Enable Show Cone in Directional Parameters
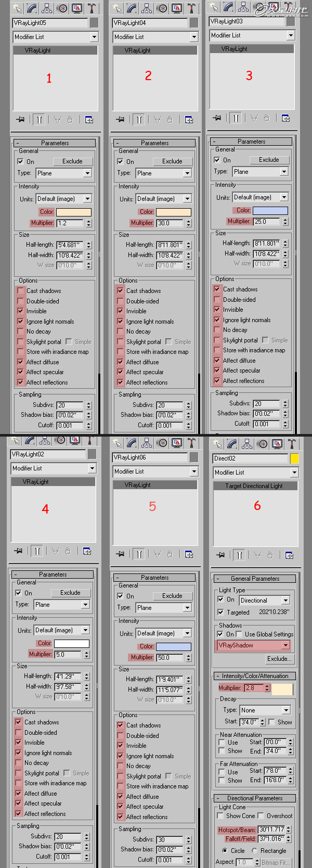This screenshot has height=868, width=312. (x=221, y=816)
